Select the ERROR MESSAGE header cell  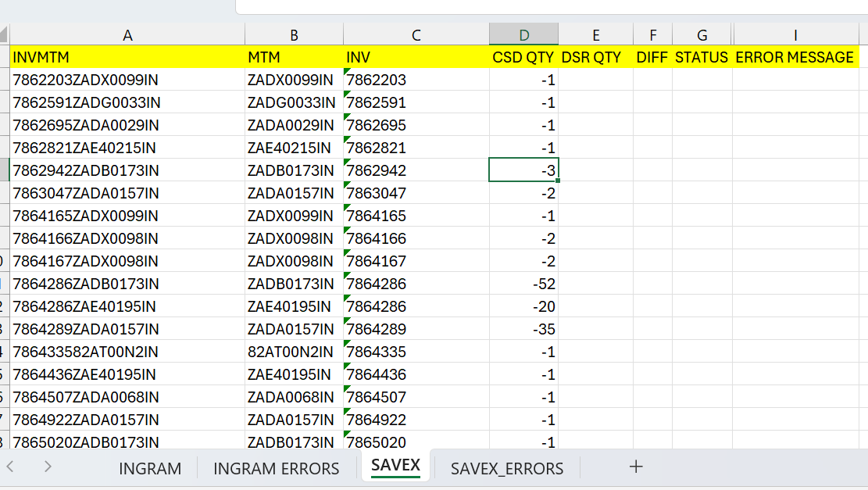[x=795, y=57]
